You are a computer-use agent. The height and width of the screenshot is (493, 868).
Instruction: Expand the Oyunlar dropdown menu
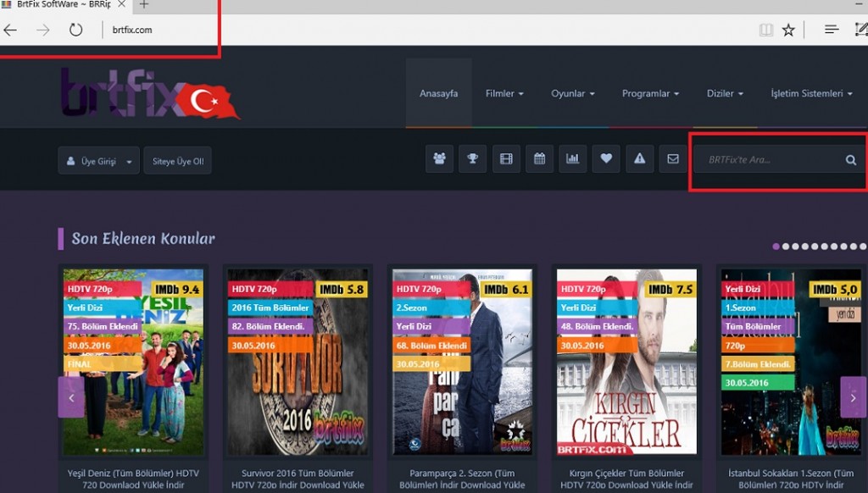(x=572, y=94)
